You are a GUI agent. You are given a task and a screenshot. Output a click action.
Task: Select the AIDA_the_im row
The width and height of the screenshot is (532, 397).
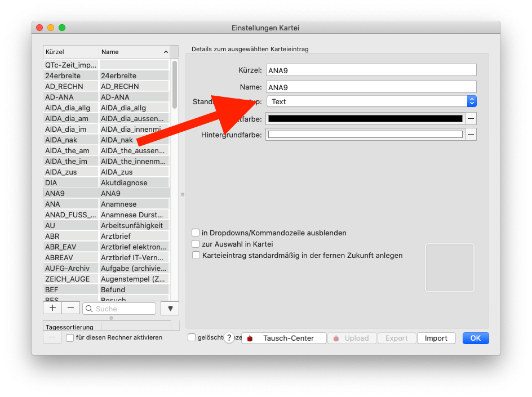click(106, 162)
